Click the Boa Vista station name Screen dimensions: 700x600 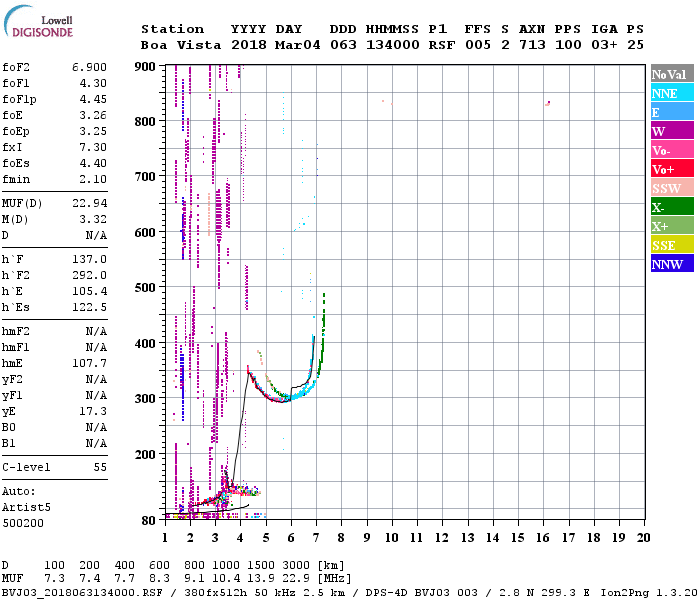coord(181,45)
